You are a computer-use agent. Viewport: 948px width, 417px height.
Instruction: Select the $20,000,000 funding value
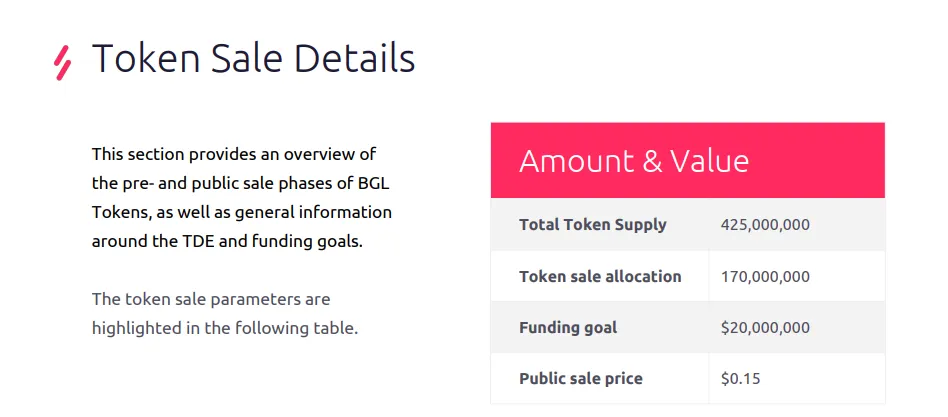pos(765,328)
